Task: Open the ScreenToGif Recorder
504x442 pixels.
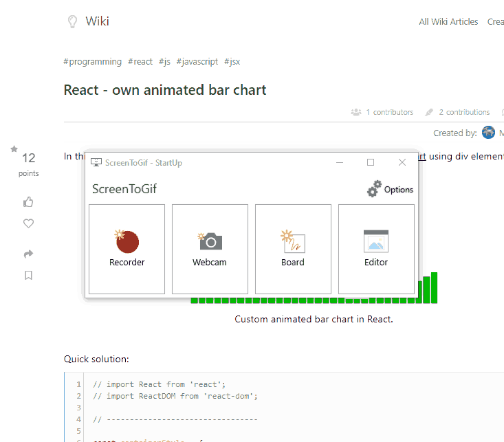Action: [x=127, y=249]
